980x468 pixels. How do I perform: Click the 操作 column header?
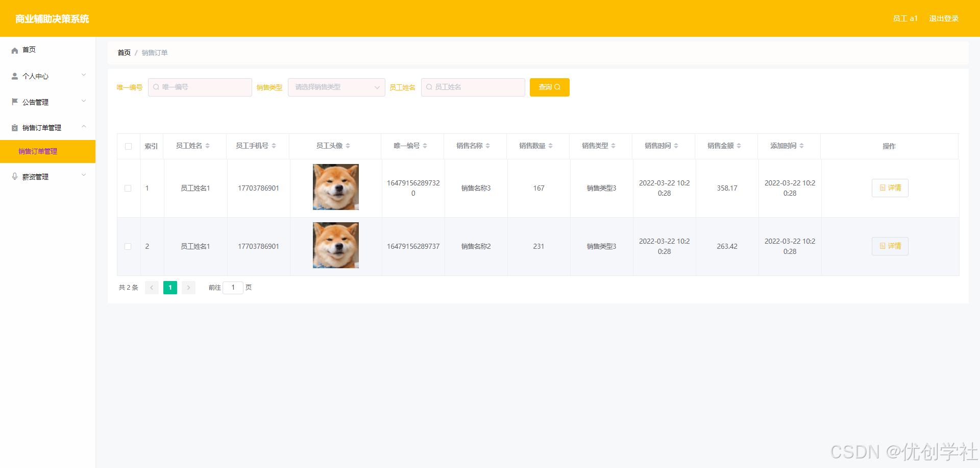tap(889, 146)
